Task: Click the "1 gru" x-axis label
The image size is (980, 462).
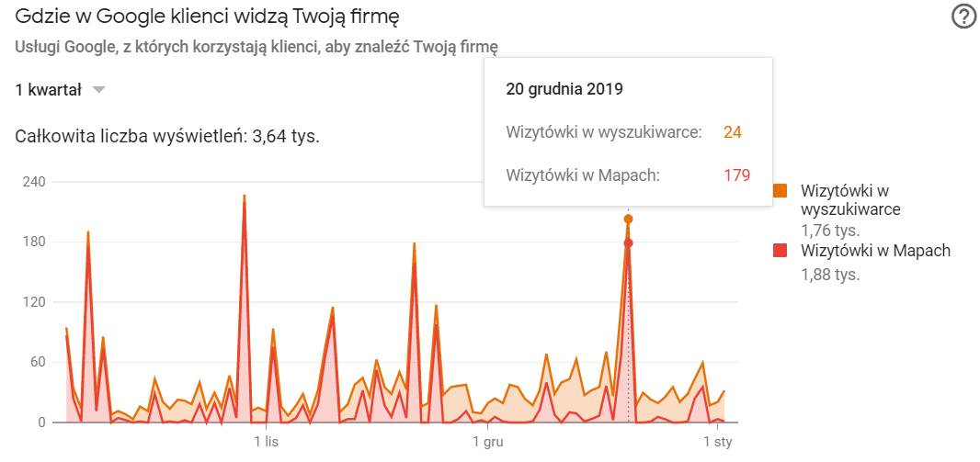Action: pyautogui.click(x=486, y=442)
